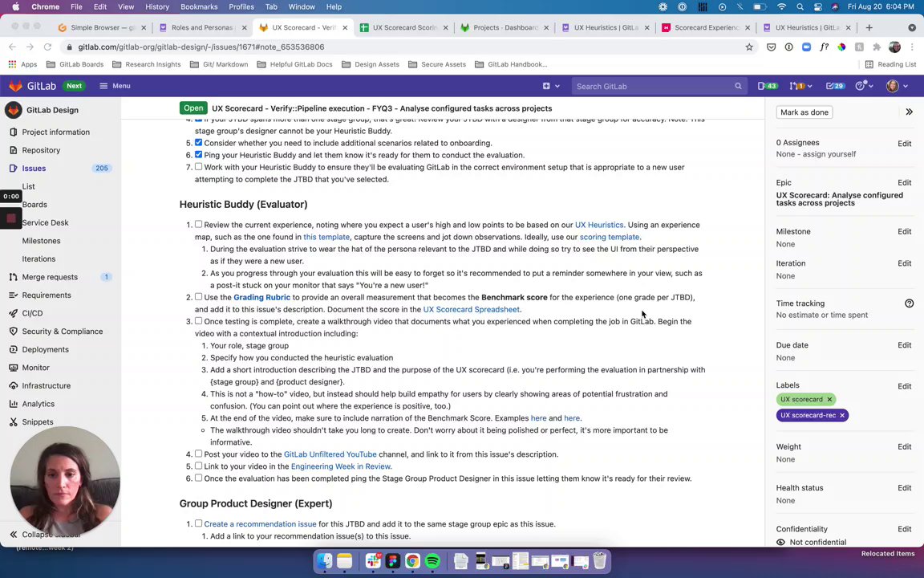Switch to UX Scorecard Scoring spreadsheet tab
Viewport: 924px width, 578px height.
403,28
